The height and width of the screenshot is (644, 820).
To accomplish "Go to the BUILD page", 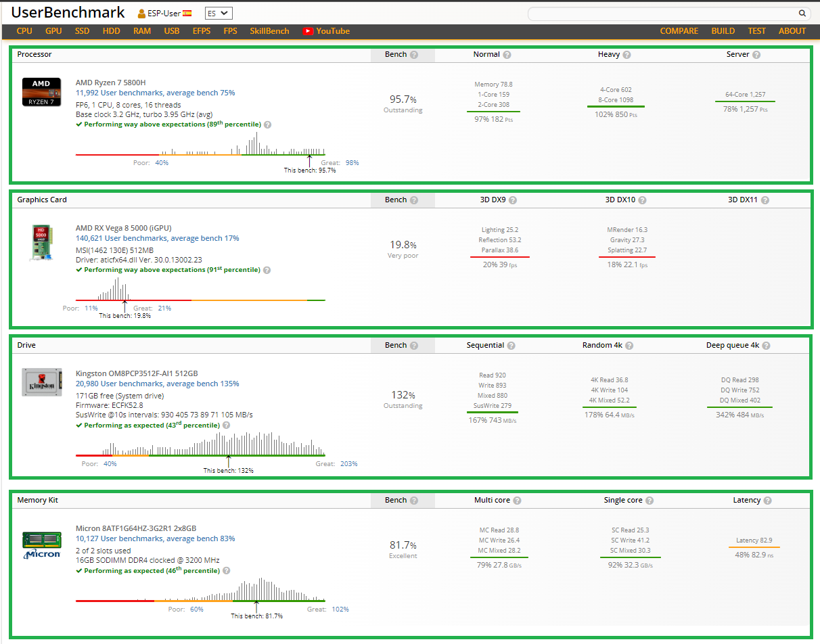I will tap(723, 31).
